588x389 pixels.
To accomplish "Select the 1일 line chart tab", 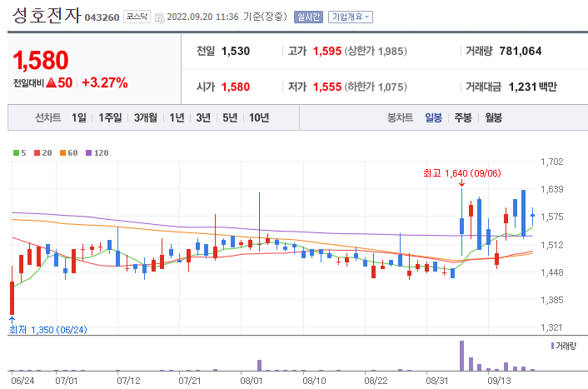I will 79,117.
